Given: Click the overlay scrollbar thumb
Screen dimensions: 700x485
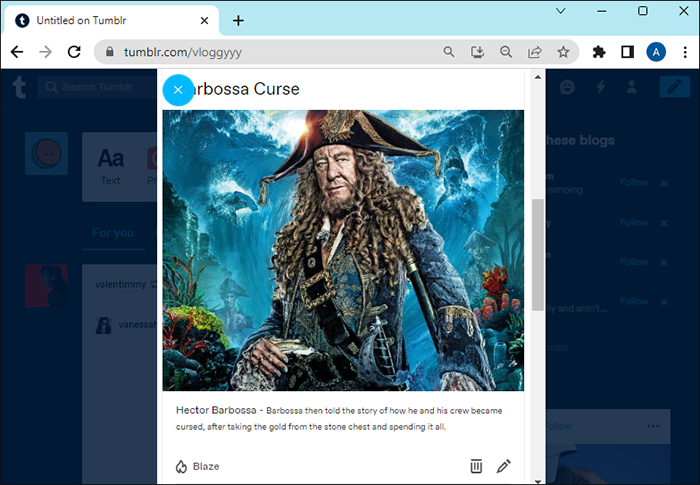Looking at the screenshot, I should coord(538,255).
